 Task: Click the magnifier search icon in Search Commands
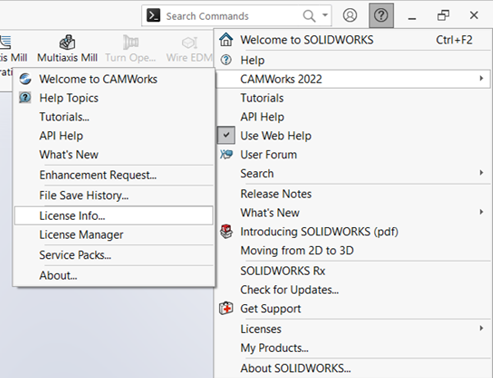[x=309, y=16]
